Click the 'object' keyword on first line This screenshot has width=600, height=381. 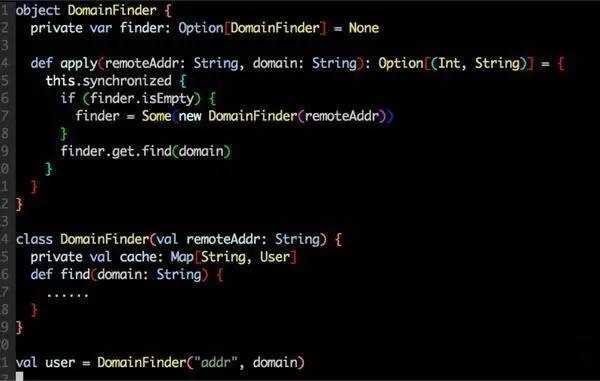38,10
